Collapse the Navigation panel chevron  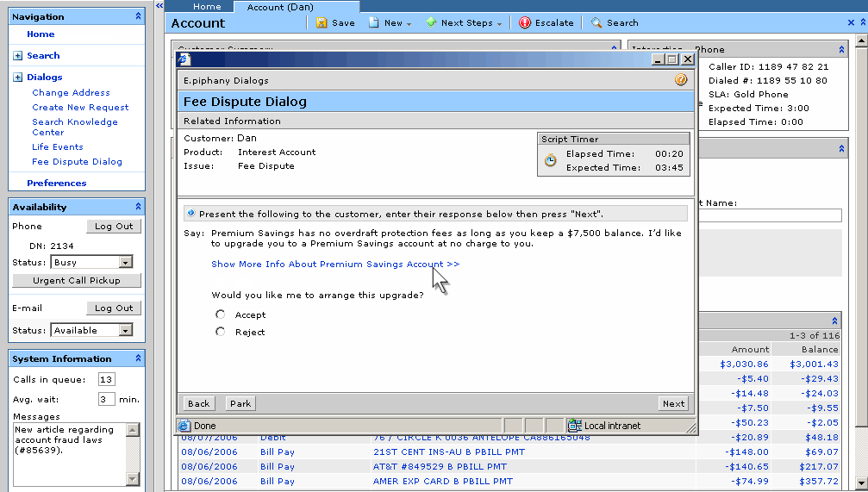(x=138, y=16)
